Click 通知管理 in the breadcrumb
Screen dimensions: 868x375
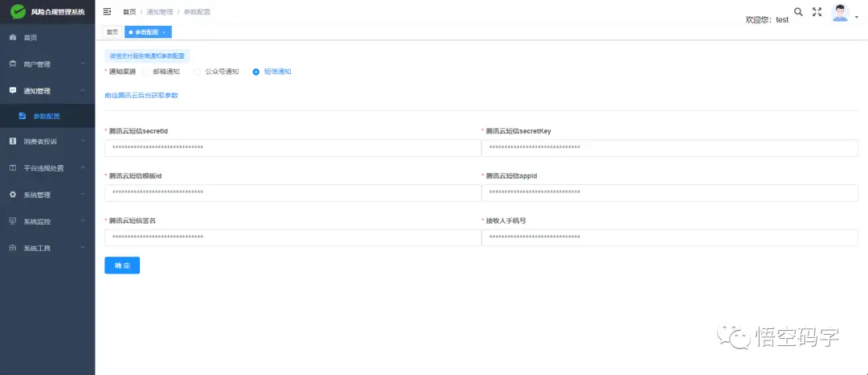click(x=160, y=11)
